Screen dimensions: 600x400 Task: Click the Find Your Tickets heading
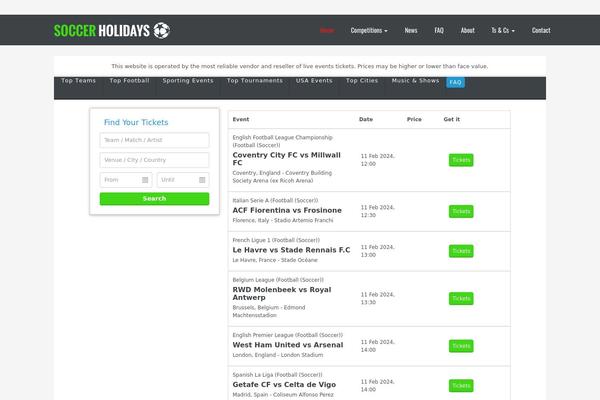click(x=136, y=122)
